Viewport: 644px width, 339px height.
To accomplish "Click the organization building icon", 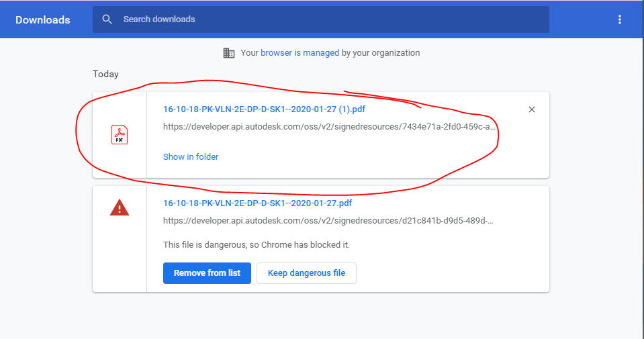I will point(229,52).
